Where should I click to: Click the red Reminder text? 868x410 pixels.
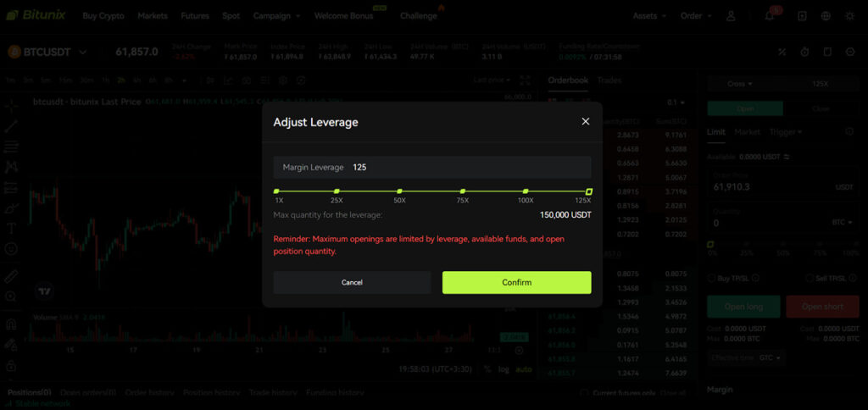419,245
